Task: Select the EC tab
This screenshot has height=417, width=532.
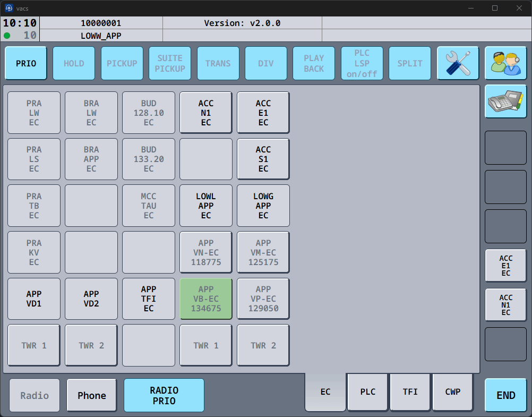Action: point(325,392)
